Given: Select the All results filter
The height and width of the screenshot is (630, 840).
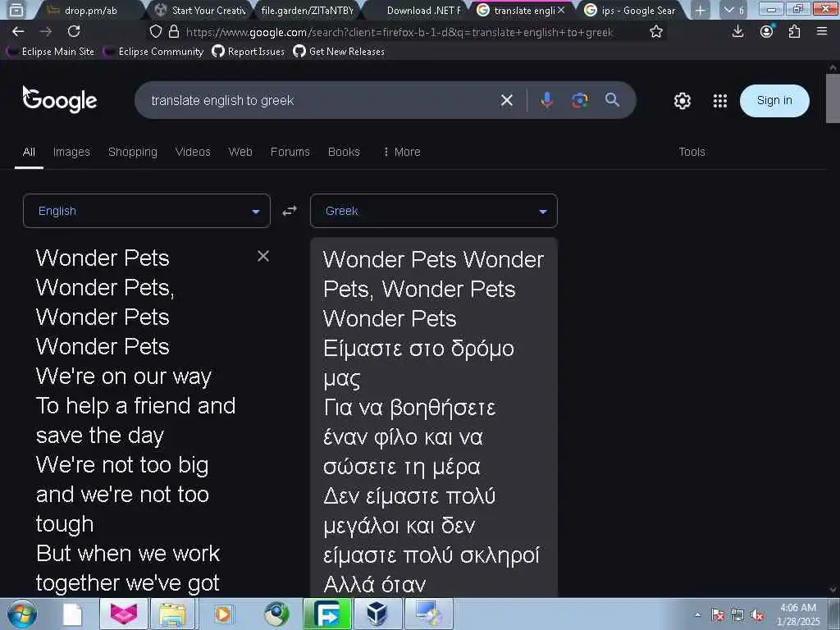Looking at the screenshot, I should (29, 152).
